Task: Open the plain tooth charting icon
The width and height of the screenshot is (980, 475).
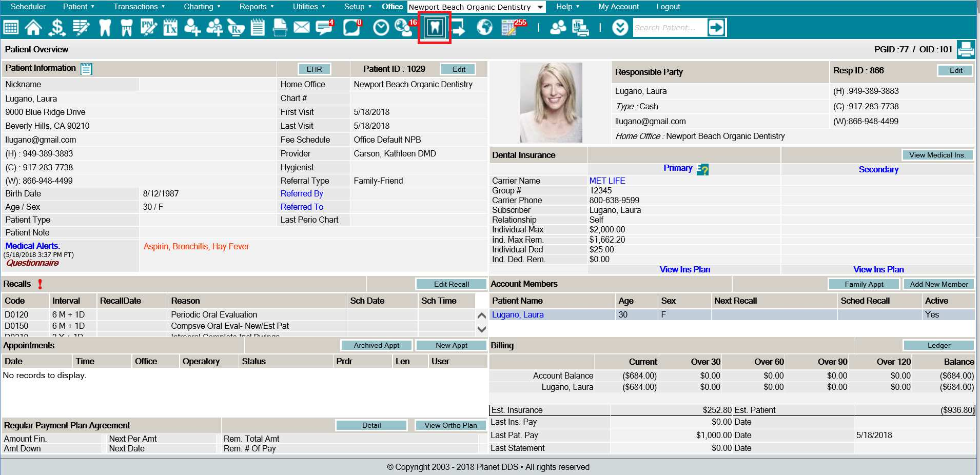Action: pos(105,27)
